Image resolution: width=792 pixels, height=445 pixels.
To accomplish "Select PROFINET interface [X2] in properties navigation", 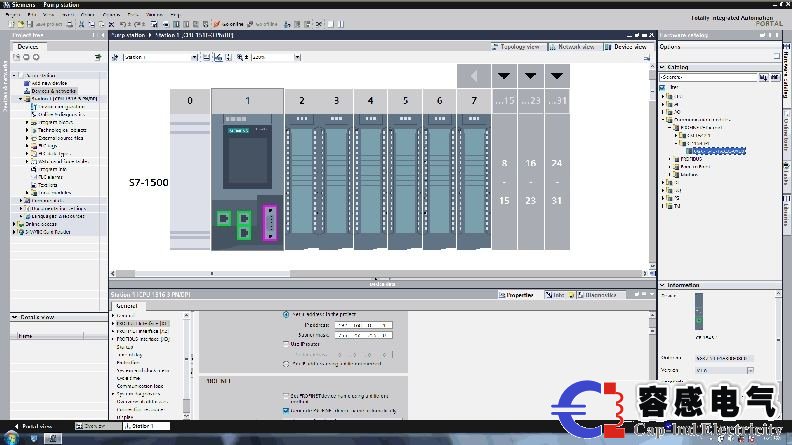I will [142, 331].
